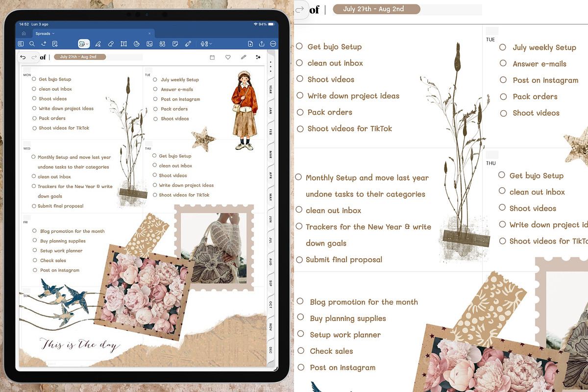The width and height of the screenshot is (588, 392).
Task: Select the sticky note tool
Action: (175, 44)
